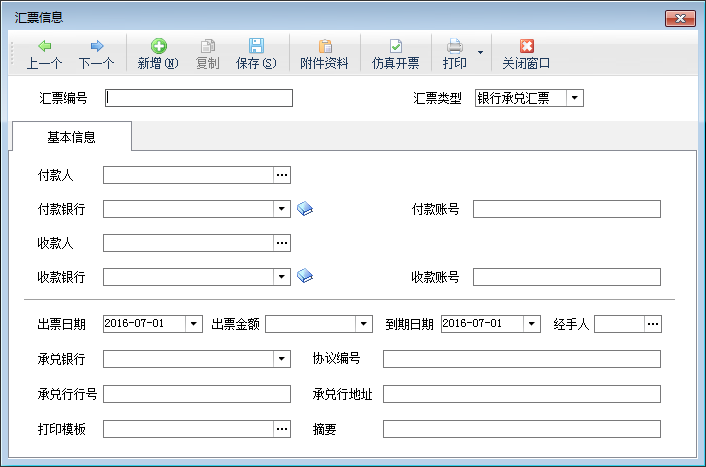Viewport: 706px width, 467px height.
Task: Switch to the 基本信息 tab
Action: (x=71, y=137)
